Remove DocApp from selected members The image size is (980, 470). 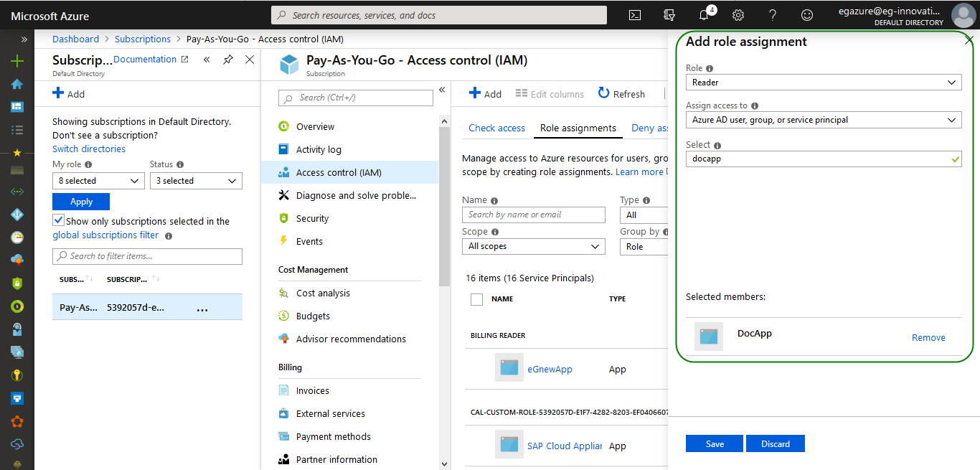coord(928,337)
